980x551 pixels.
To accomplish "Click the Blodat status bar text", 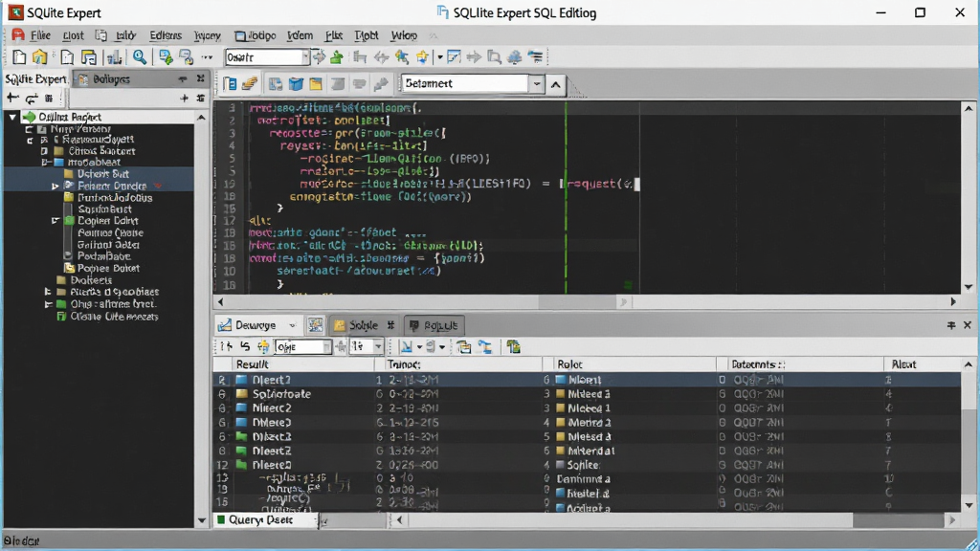I will 21,541.
